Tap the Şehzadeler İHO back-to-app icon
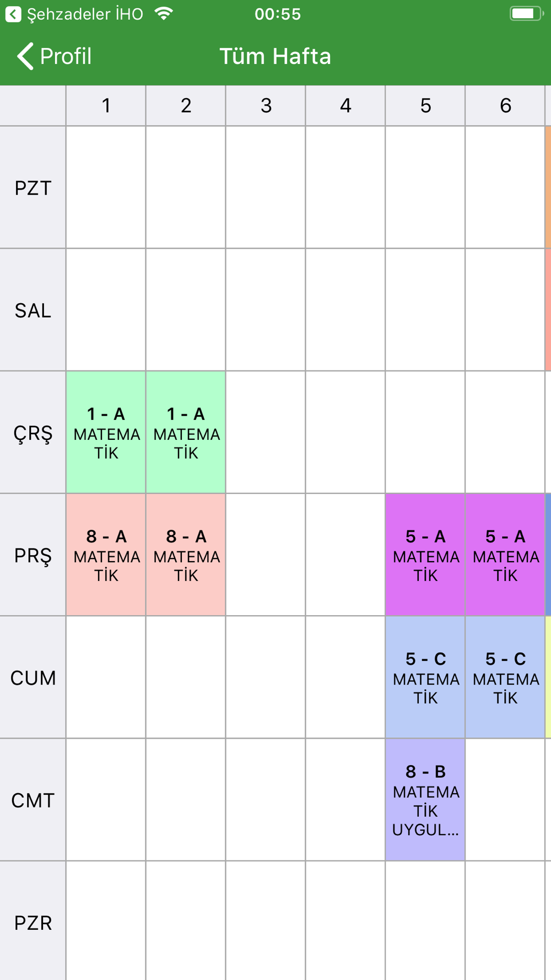 [x=13, y=14]
